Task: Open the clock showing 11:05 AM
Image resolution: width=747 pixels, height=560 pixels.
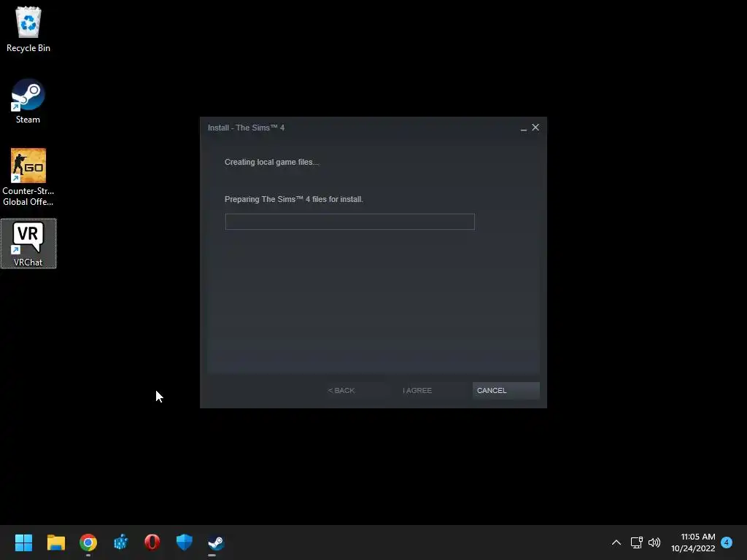Action: tap(693, 542)
